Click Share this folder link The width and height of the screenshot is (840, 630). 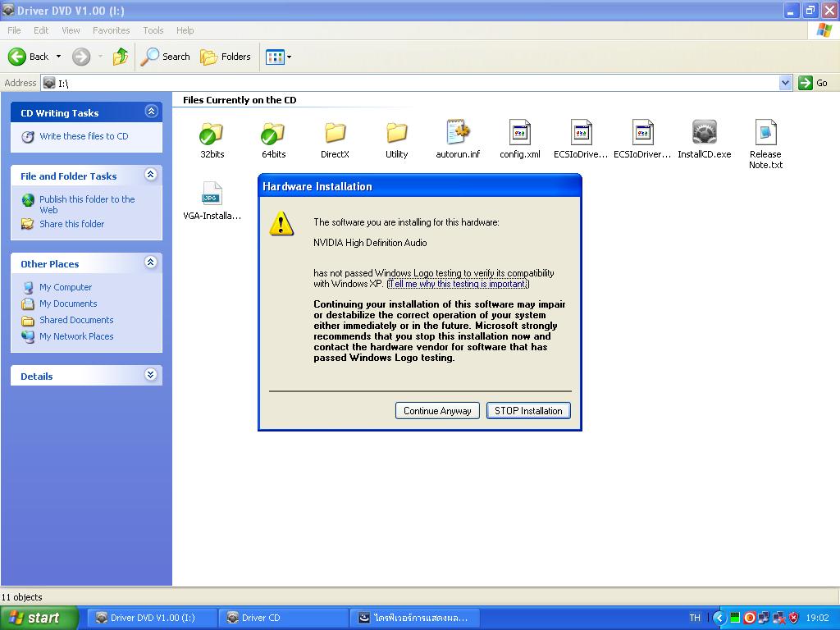tap(72, 224)
